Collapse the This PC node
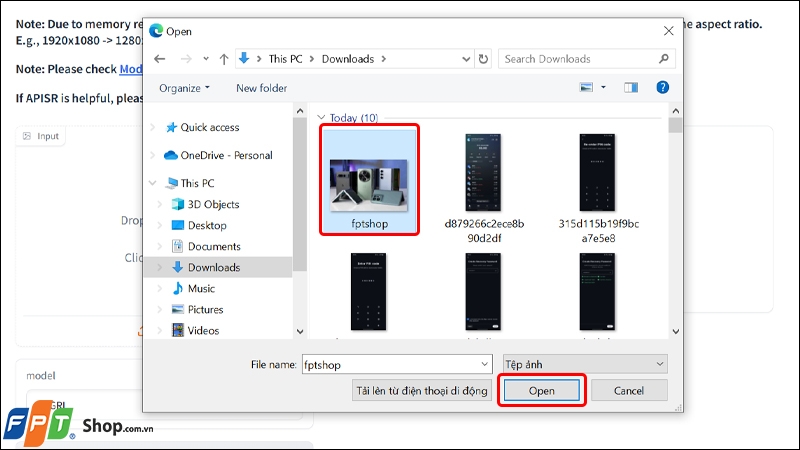 coord(153,183)
